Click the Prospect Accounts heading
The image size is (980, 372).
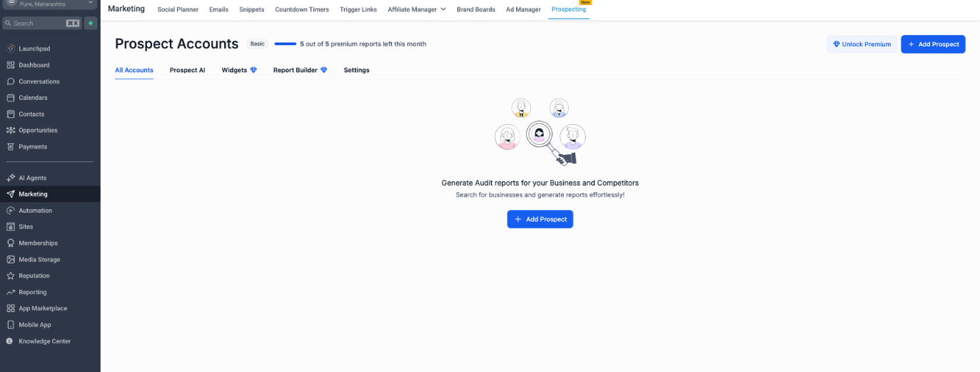click(176, 44)
